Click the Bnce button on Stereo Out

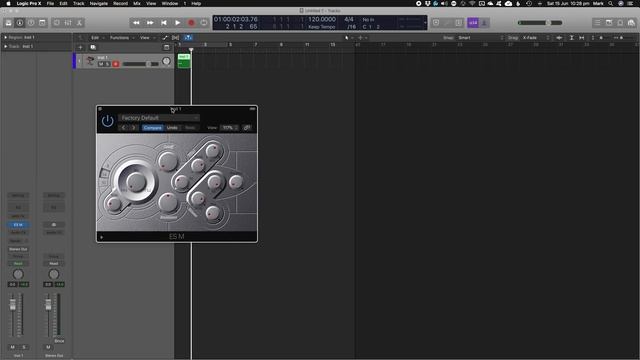pyautogui.click(x=59, y=341)
